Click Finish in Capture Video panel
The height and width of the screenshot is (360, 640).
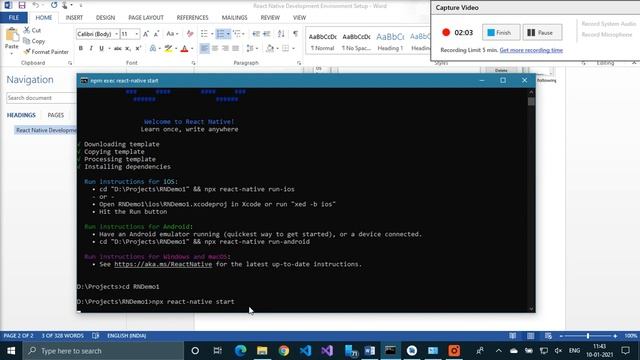pyautogui.click(x=501, y=32)
